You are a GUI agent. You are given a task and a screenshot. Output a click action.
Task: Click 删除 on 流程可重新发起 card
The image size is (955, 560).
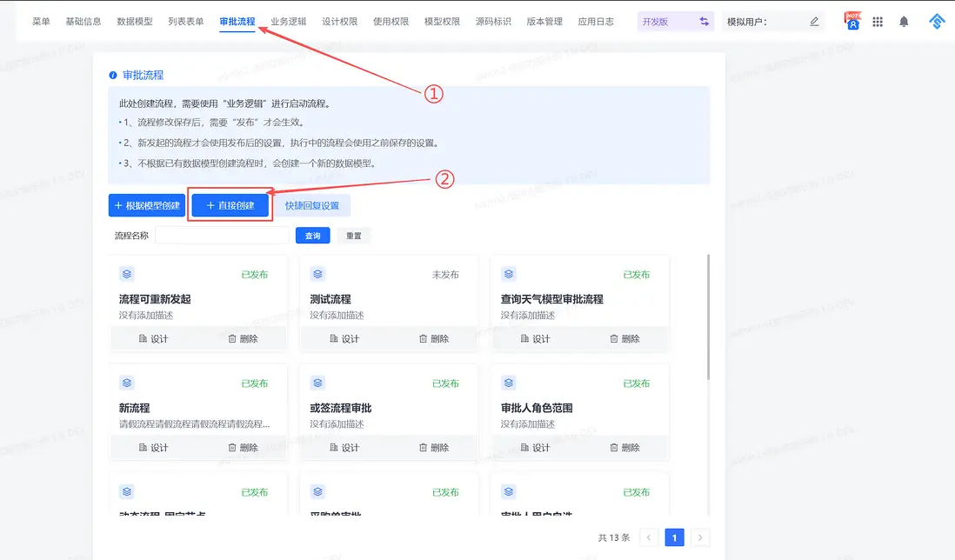(x=243, y=338)
